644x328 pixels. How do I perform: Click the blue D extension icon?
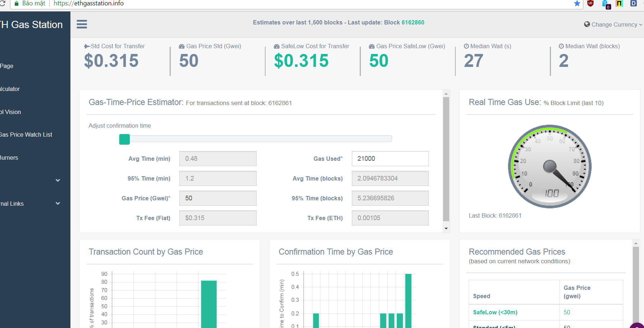[x=634, y=4]
